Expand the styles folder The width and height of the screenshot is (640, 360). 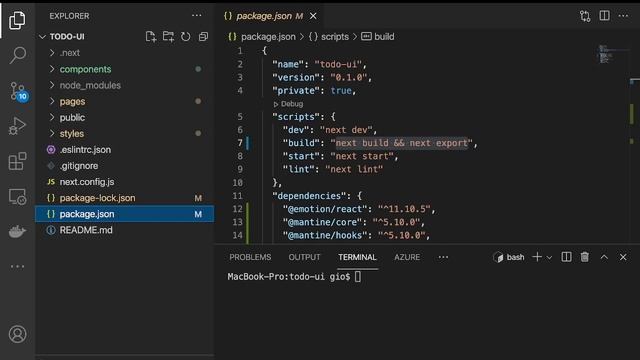click(124, 133)
